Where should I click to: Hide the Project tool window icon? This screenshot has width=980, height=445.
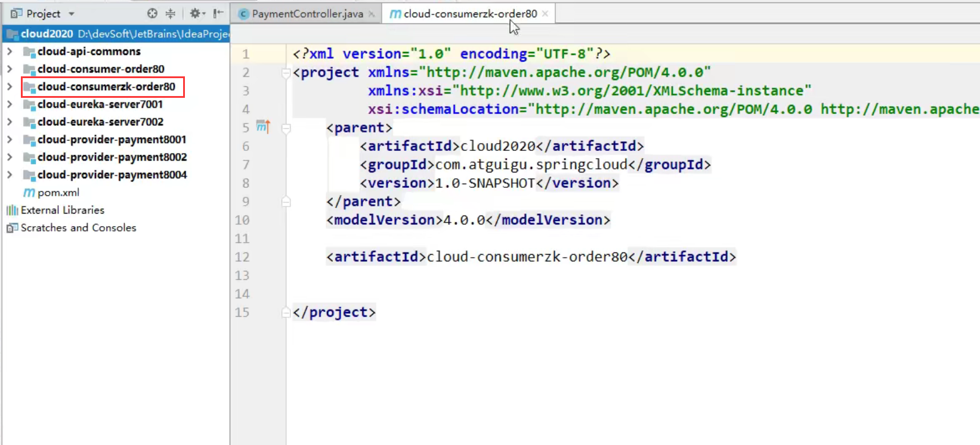[x=218, y=13]
